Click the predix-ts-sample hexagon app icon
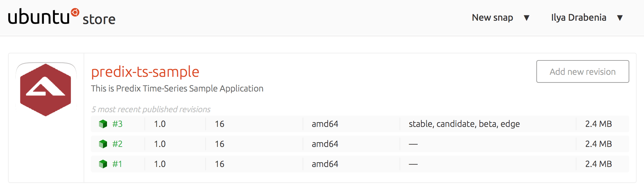Screen dimensions: 644x191 tap(46, 90)
